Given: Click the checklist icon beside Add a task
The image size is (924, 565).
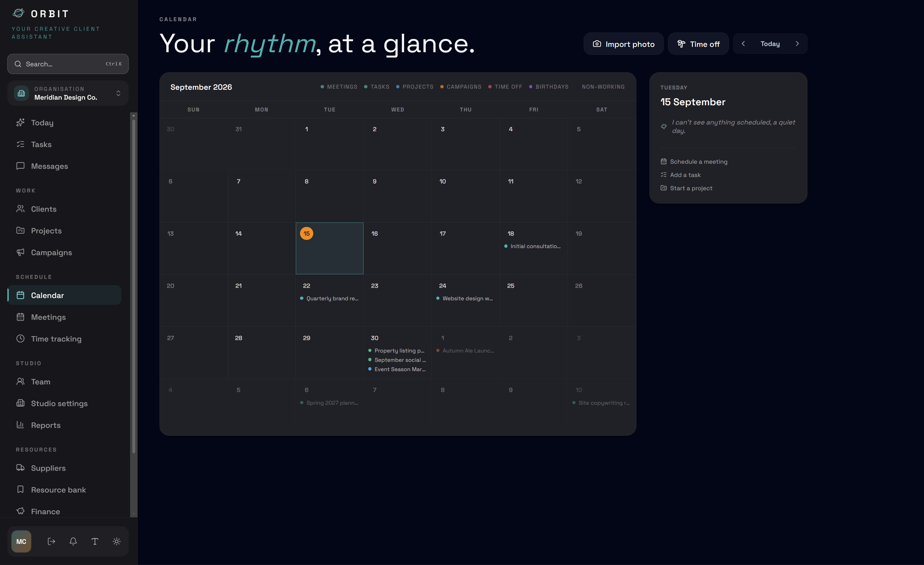Looking at the screenshot, I should click(664, 175).
